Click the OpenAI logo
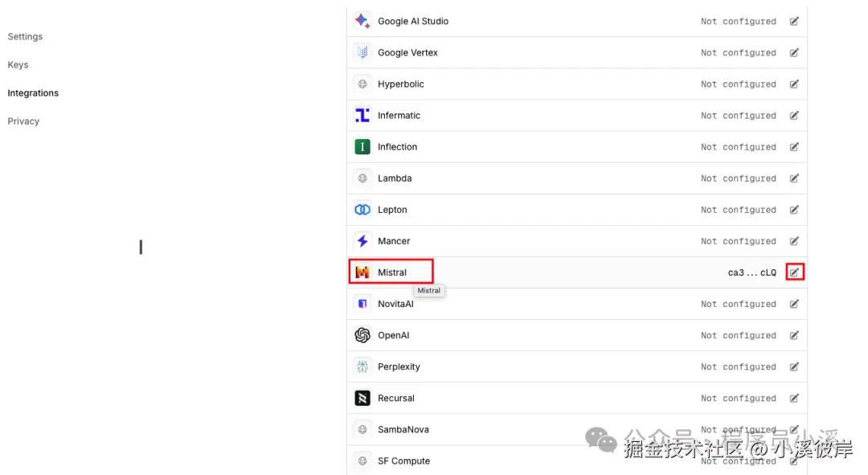The width and height of the screenshot is (868, 475). (362, 335)
